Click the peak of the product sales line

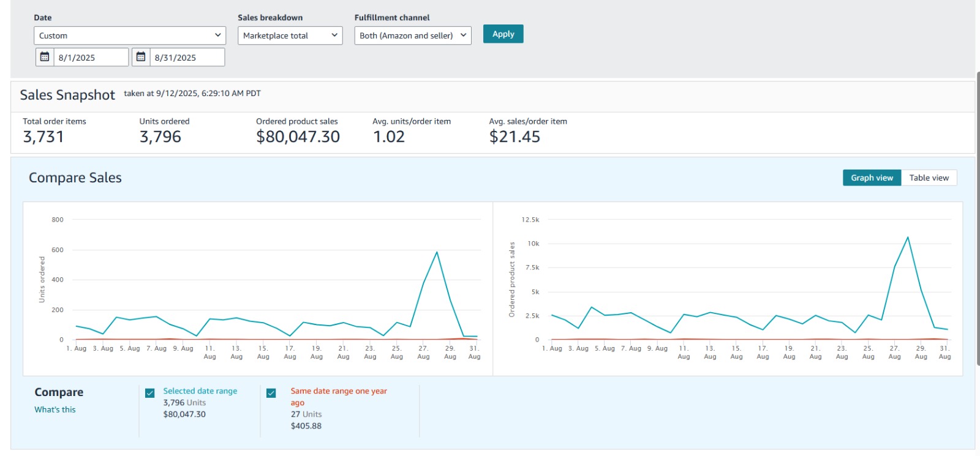click(908, 237)
